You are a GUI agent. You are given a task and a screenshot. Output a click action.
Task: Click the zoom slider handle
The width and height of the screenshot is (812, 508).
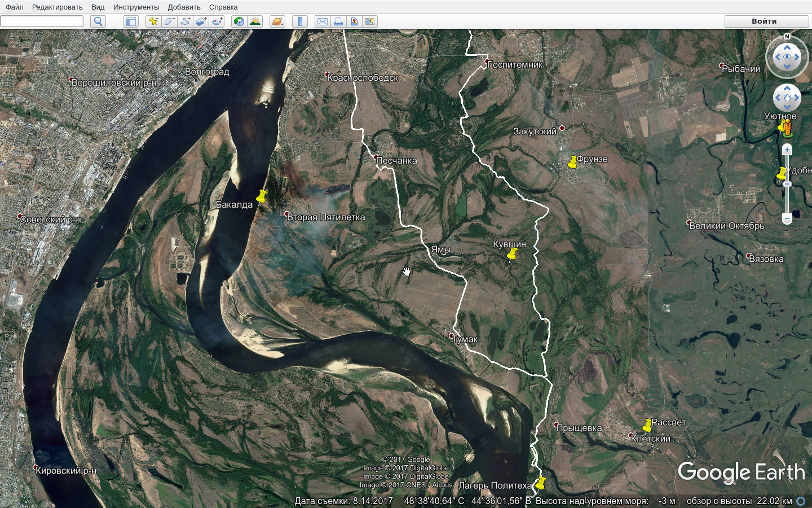tap(787, 184)
